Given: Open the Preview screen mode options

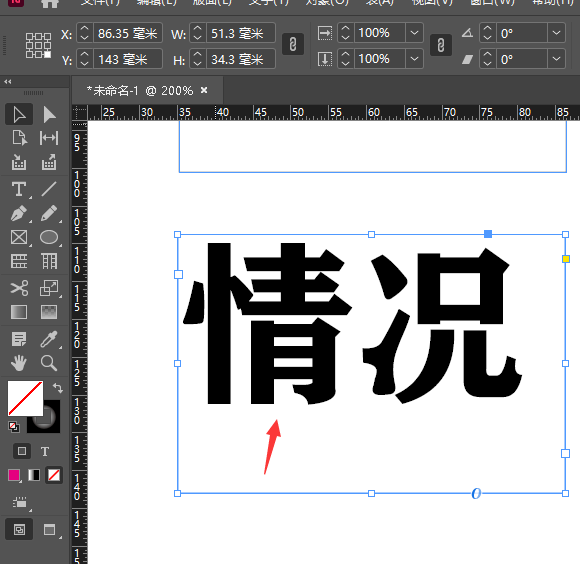Looking at the screenshot, I should (x=50, y=530).
